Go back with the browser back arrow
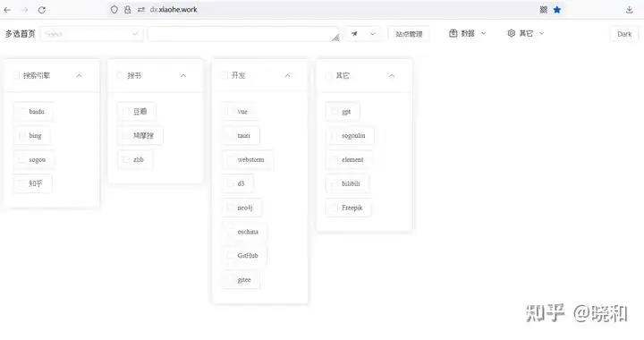Screen dimensions: 644x340 [x=7, y=10]
